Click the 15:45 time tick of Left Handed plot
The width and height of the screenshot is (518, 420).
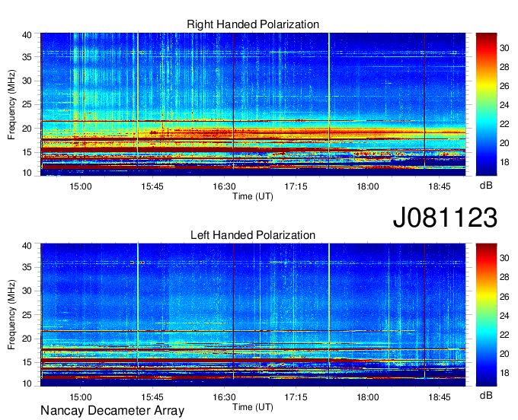[152, 397]
